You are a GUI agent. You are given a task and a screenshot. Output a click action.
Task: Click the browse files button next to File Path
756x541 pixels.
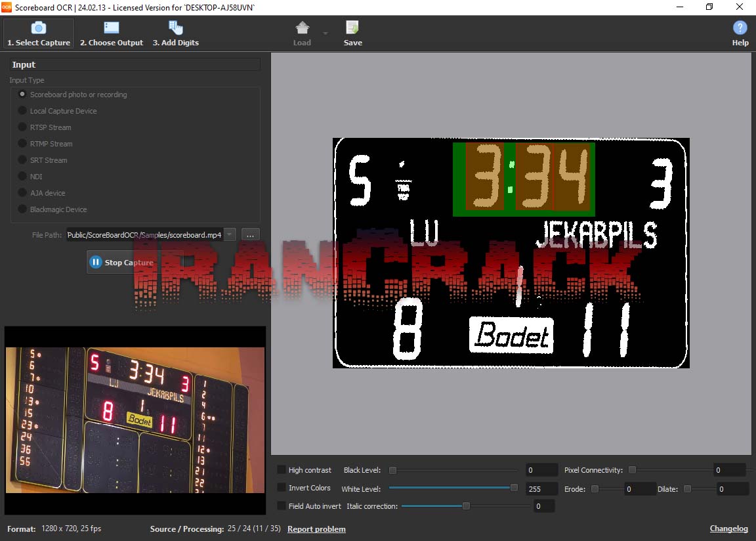(x=250, y=234)
